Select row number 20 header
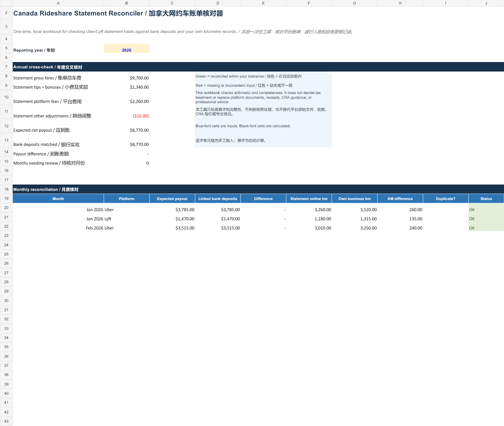Image resolution: width=504 pixels, height=426 pixels. point(6,208)
